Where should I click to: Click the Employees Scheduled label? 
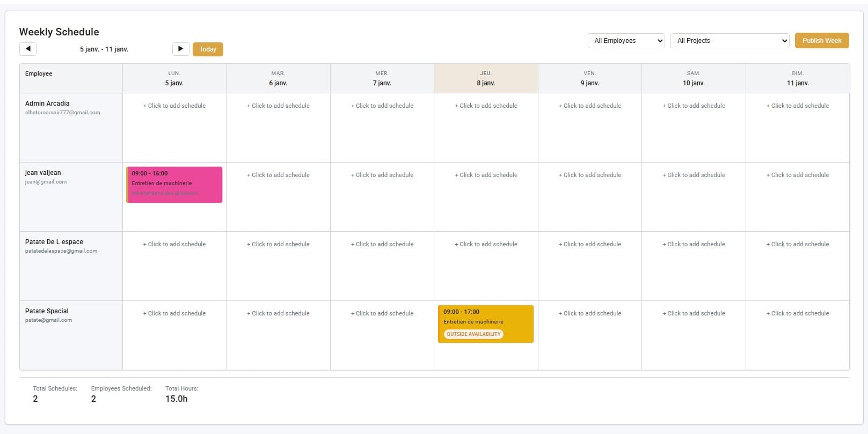121,388
